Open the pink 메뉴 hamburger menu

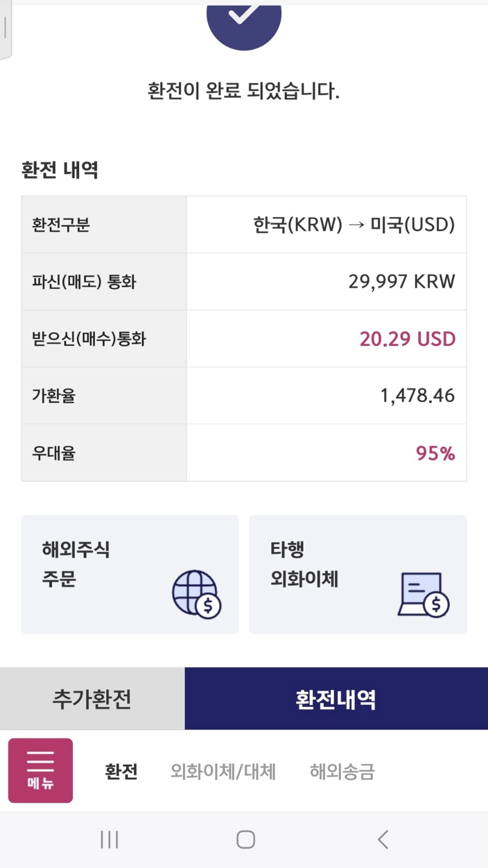click(40, 770)
